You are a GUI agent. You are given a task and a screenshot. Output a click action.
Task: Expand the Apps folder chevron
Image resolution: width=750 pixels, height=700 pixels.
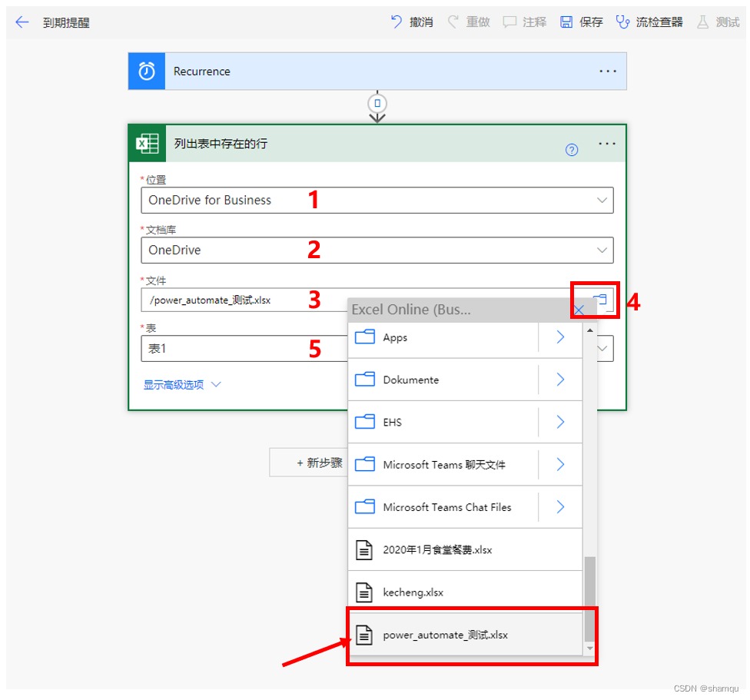pyautogui.click(x=561, y=337)
